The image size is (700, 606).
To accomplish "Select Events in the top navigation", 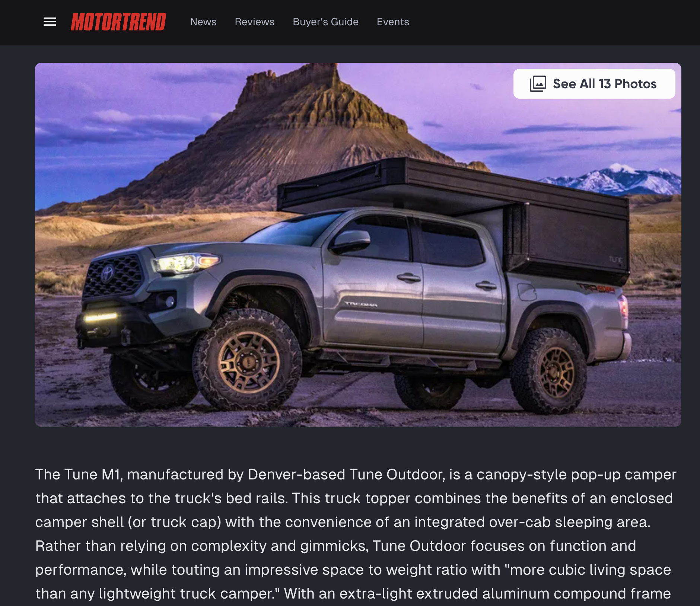I will [393, 22].
